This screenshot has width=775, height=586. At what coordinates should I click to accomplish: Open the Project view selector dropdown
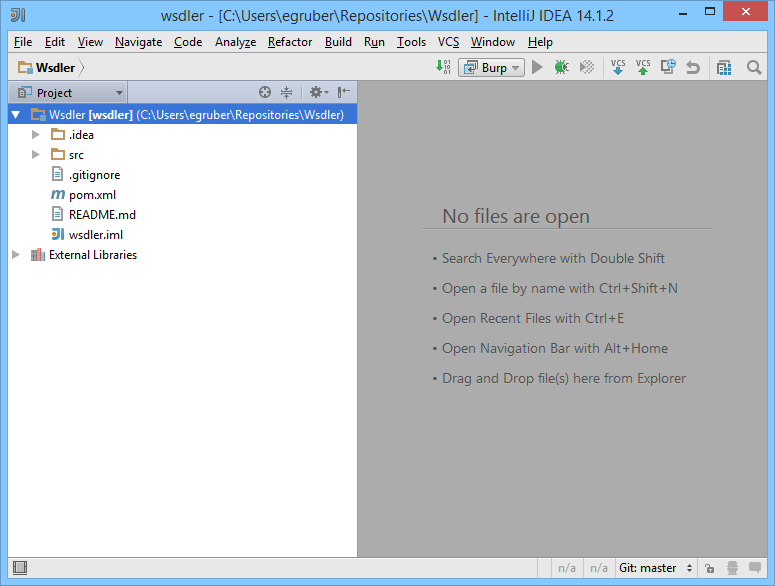[x=68, y=92]
